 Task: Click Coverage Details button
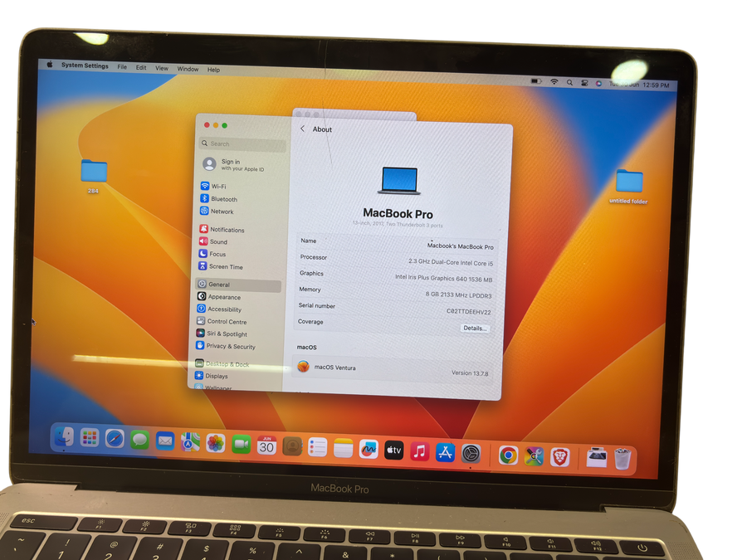click(475, 328)
